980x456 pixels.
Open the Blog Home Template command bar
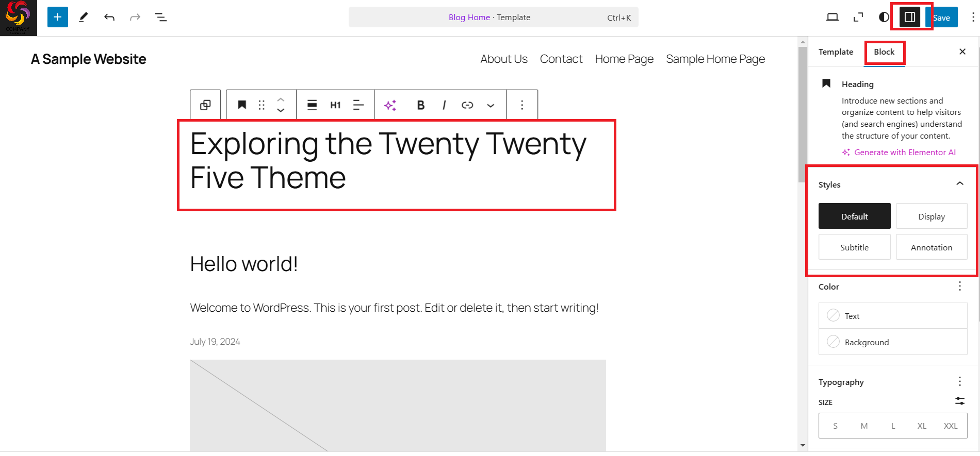tap(494, 17)
